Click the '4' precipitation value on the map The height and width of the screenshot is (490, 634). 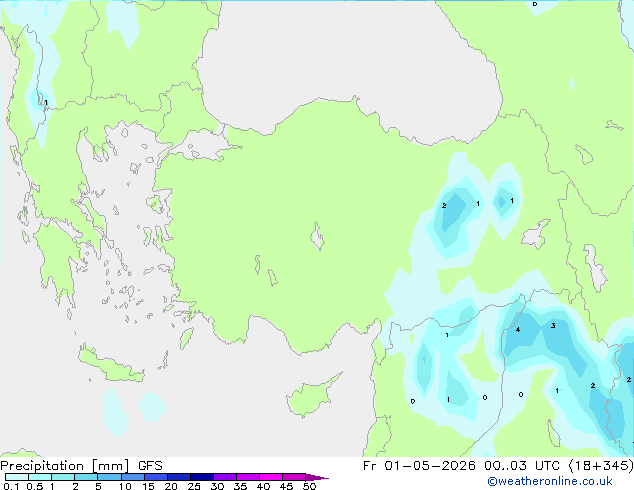(x=518, y=330)
